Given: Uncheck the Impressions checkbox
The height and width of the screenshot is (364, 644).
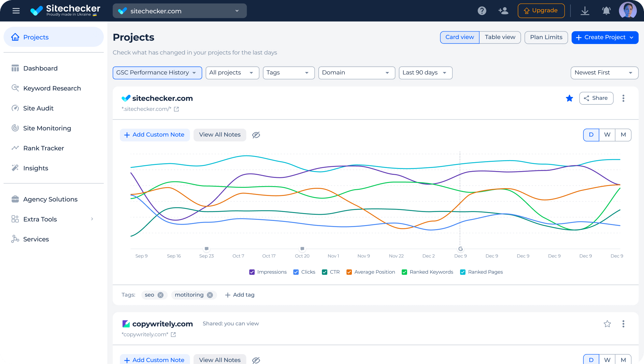Looking at the screenshot, I should tap(252, 272).
